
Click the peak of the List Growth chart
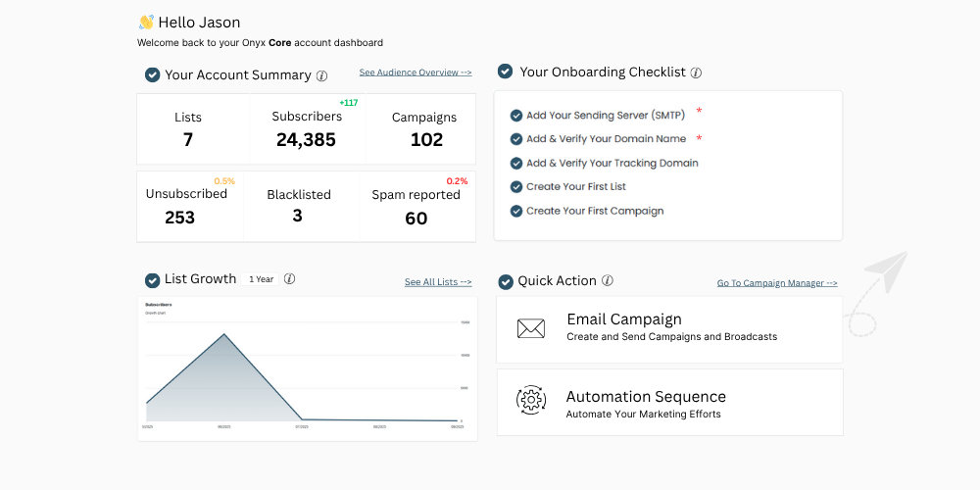[225, 334]
